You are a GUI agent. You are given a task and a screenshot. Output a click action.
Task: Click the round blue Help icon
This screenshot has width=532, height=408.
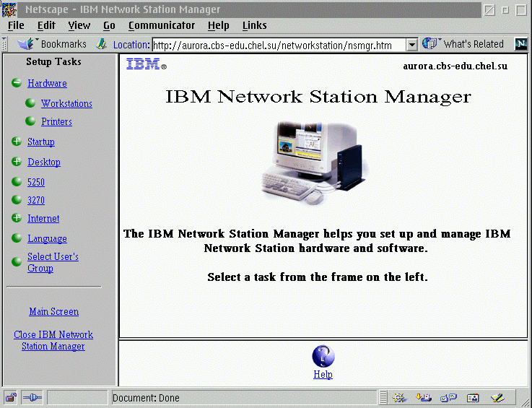pyautogui.click(x=323, y=357)
